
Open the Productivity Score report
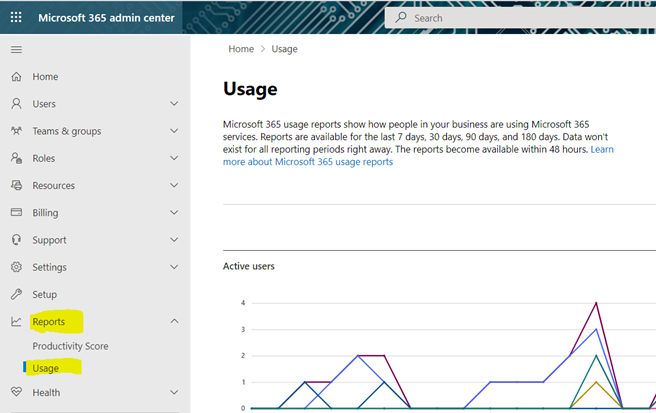click(x=70, y=346)
